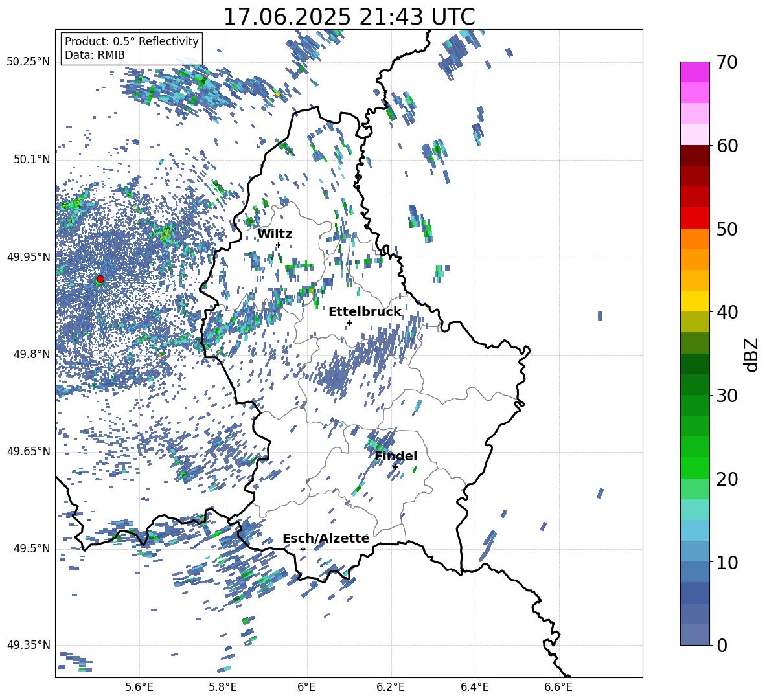This screenshot has width=767, height=700.
Task: Click the colorbar tick label 30
Action: click(727, 396)
